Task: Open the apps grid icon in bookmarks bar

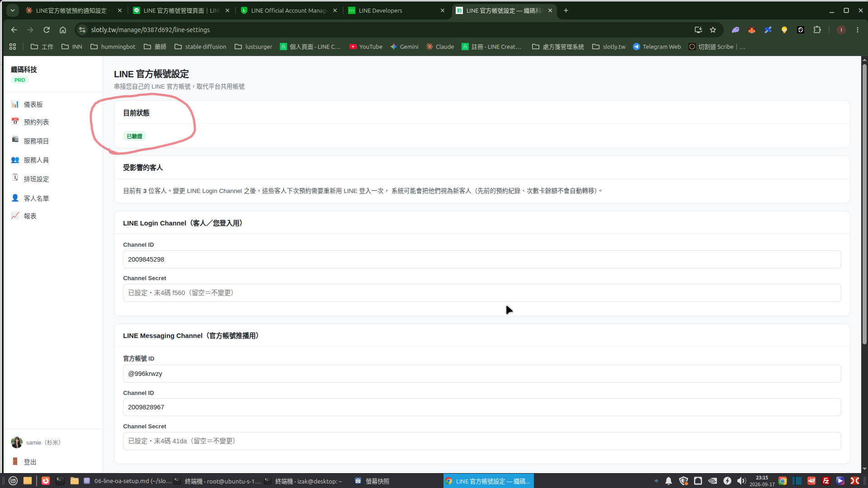Action: click(13, 47)
